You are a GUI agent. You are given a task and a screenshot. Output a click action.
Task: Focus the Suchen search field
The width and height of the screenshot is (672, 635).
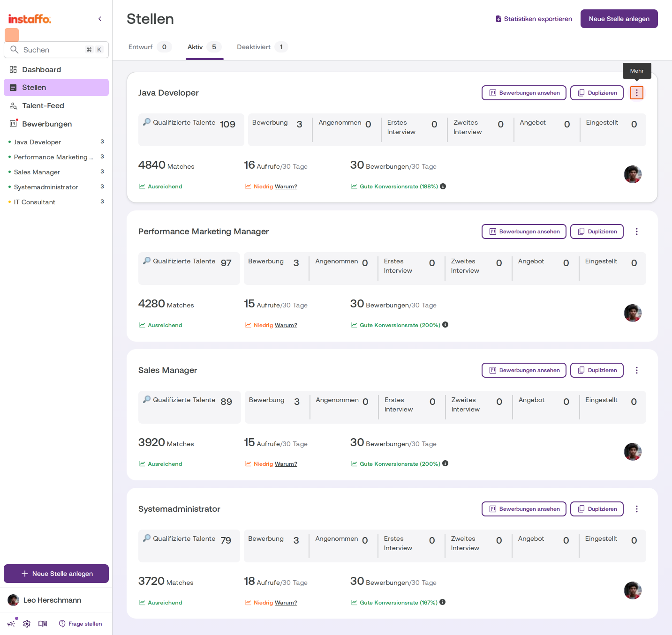[56, 50]
